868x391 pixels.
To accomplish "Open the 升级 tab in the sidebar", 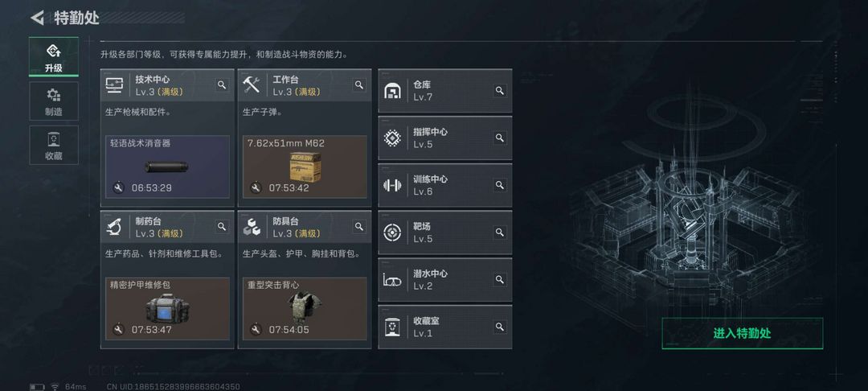I will tap(54, 57).
